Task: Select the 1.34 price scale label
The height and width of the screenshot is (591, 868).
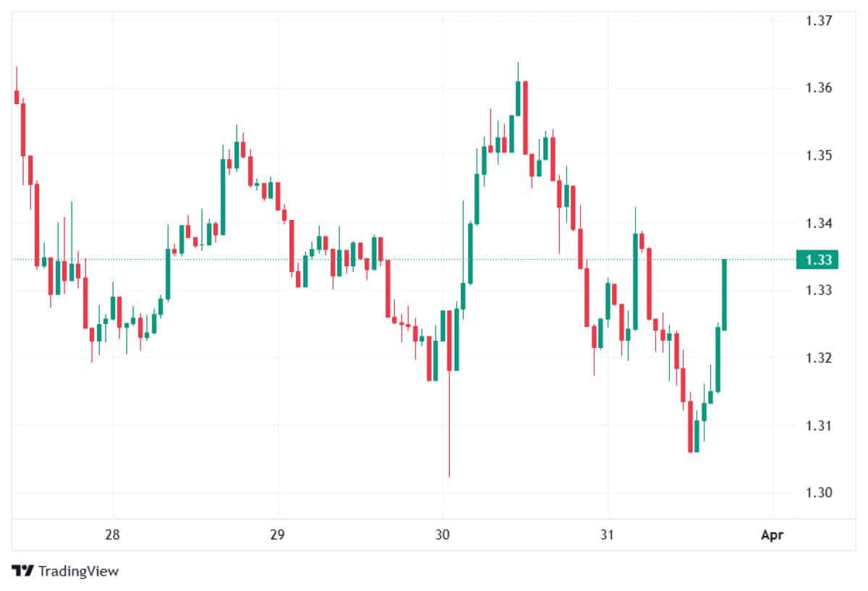Action: point(817,223)
